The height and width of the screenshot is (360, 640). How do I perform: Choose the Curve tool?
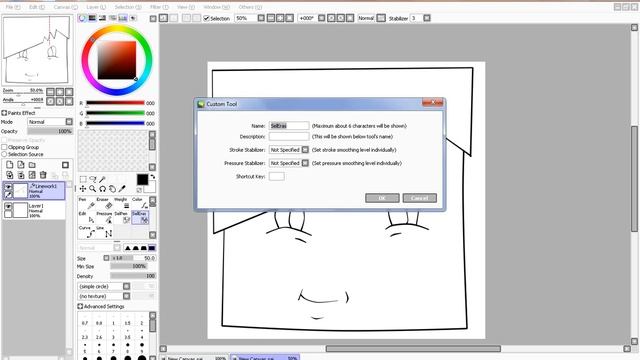click(x=87, y=231)
